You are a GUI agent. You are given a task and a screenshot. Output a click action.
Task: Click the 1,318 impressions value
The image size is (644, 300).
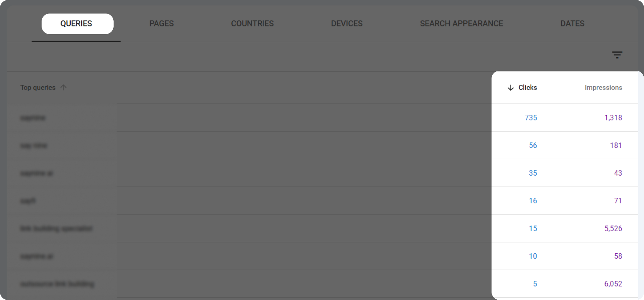point(613,118)
